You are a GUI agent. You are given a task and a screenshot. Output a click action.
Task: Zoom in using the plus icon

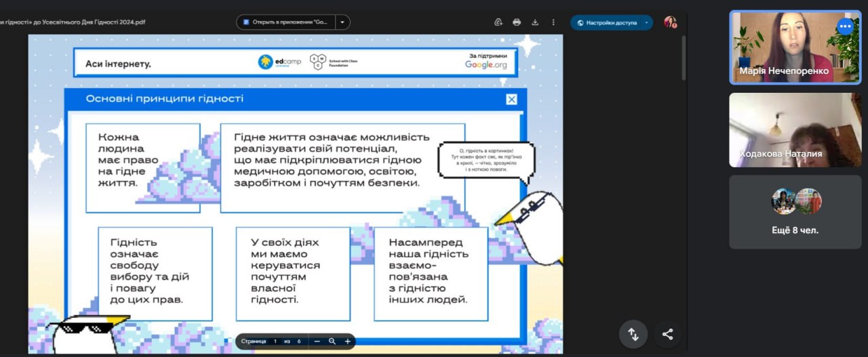[348, 341]
